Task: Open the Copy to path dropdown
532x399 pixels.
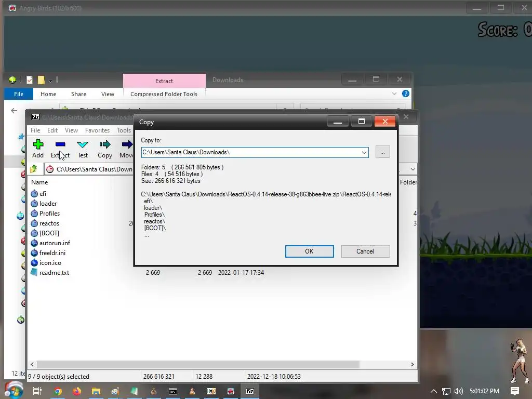Action: (364, 152)
